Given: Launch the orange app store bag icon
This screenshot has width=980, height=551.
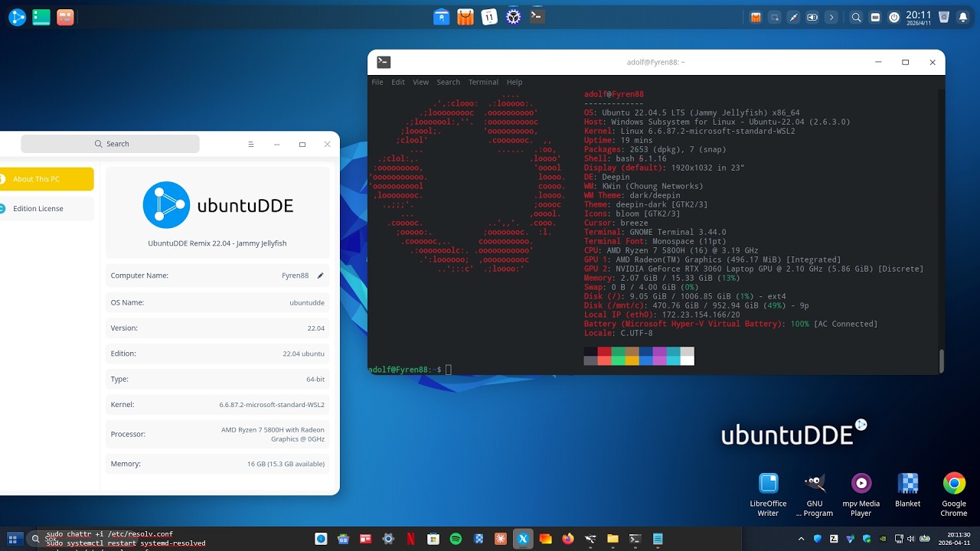Looking at the screenshot, I should pos(465,17).
